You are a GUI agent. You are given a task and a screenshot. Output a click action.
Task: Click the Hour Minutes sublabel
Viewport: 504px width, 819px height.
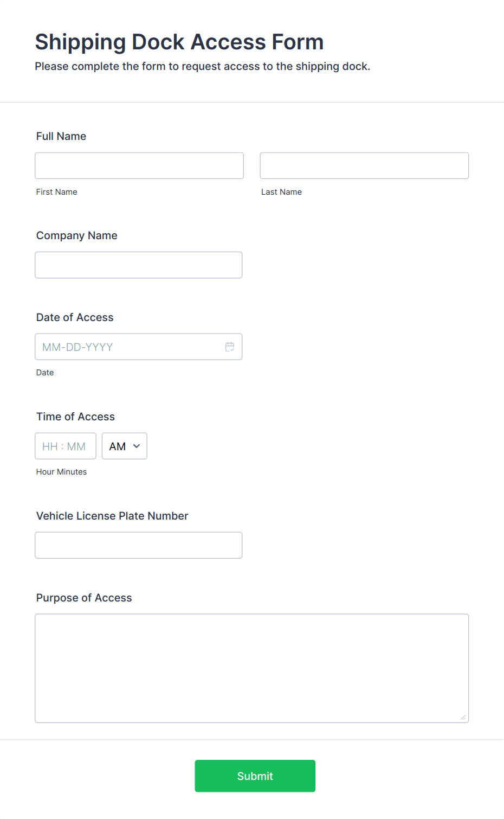(x=61, y=472)
